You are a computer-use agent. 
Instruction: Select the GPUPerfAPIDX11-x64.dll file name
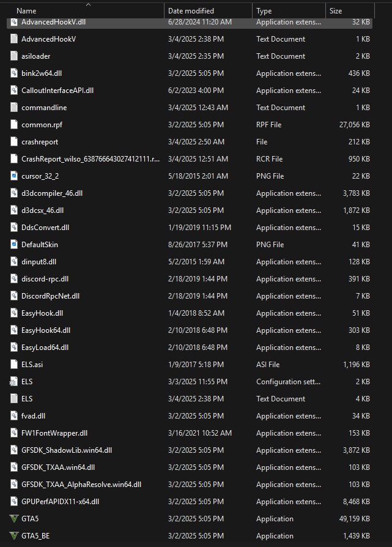point(61,502)
